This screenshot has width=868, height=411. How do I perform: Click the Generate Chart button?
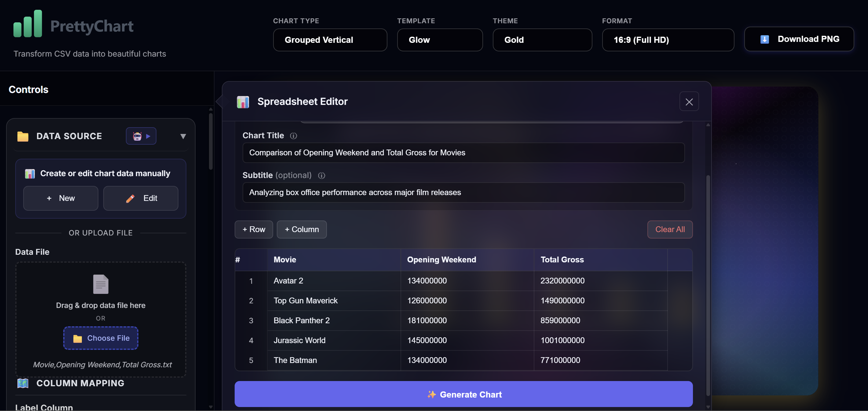(463, 394)
